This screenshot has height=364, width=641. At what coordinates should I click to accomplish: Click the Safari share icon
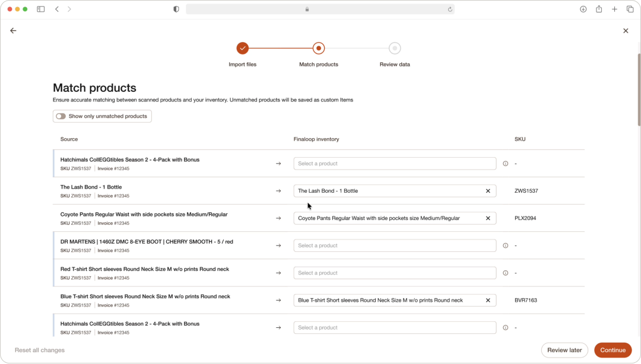598,9
